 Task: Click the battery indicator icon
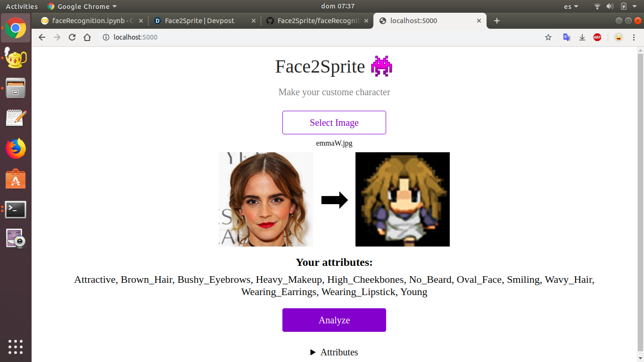tap(623, 6)
